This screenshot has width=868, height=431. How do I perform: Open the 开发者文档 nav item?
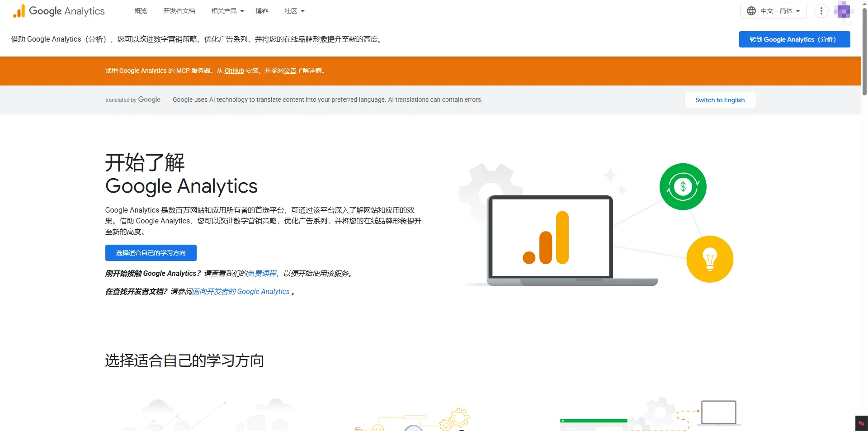point(179,11)
